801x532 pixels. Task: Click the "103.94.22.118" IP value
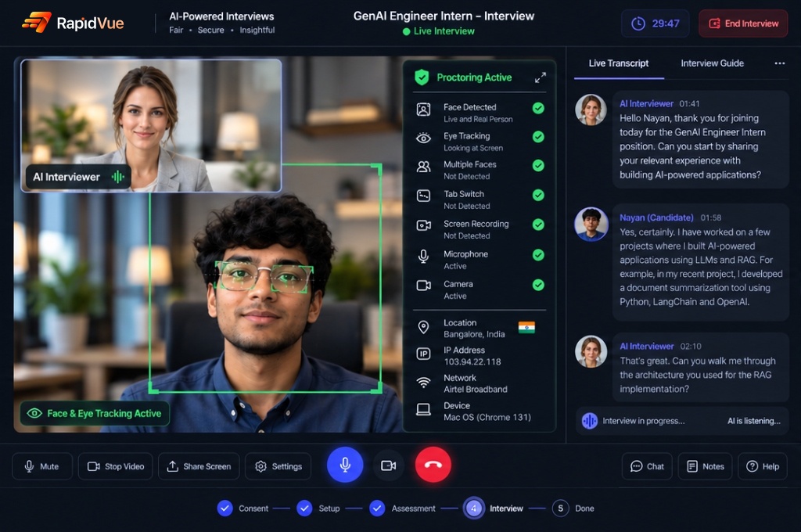click(472, 361)
